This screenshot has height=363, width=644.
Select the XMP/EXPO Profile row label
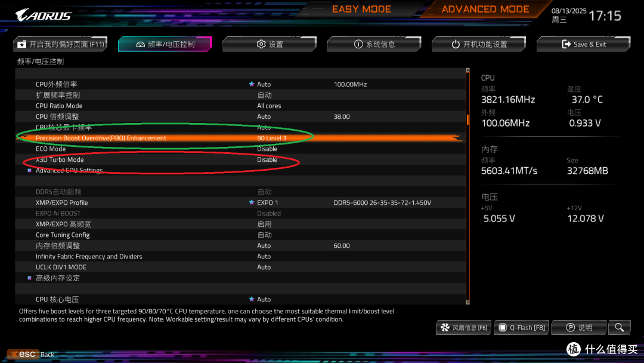pos(61,202)
